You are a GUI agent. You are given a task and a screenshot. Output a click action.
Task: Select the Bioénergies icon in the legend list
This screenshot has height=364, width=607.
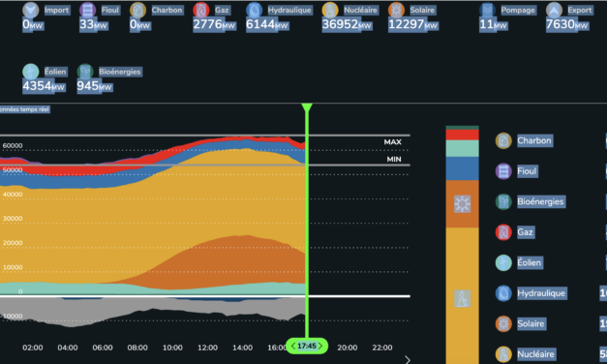coord(503,201)
